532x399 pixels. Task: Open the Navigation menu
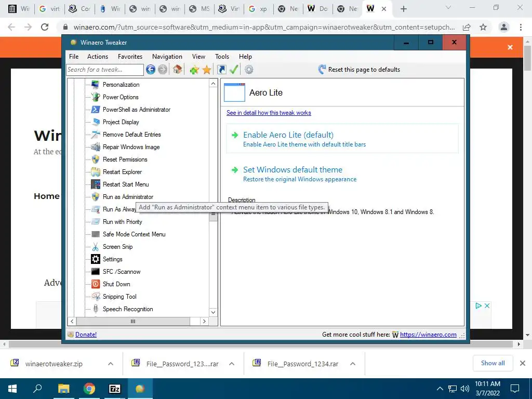tap(167, 57)
